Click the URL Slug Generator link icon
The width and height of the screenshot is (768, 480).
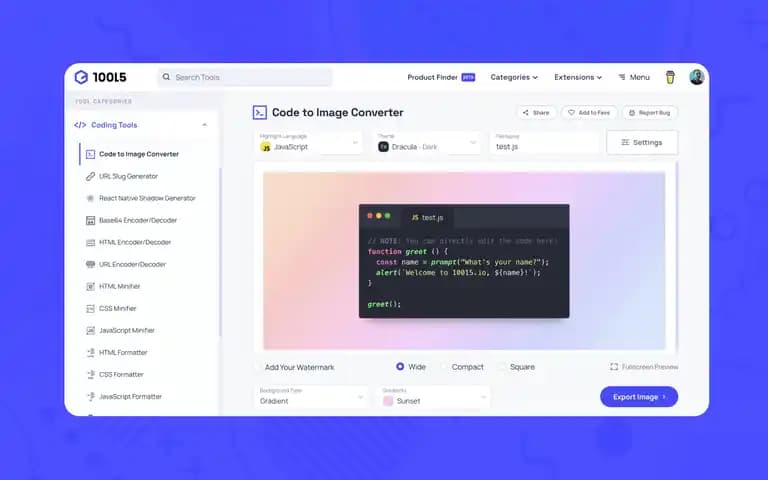91,176
